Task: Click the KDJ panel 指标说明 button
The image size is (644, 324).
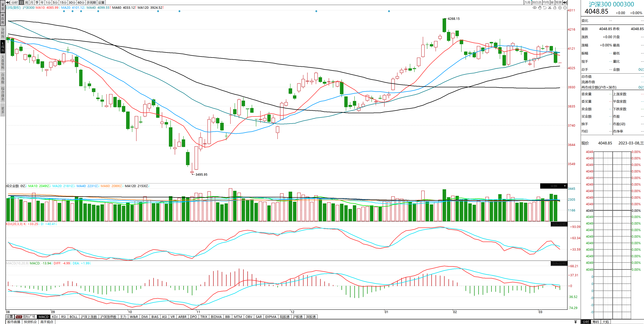Action: (559, 224)
